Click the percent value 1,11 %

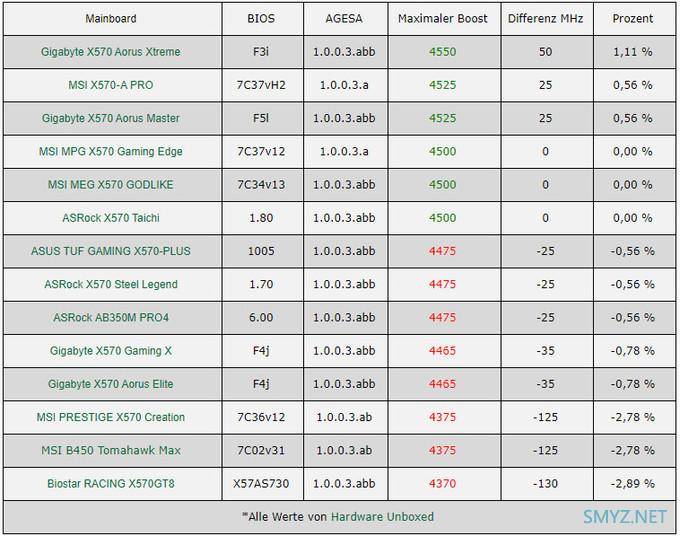coord(633,52)
